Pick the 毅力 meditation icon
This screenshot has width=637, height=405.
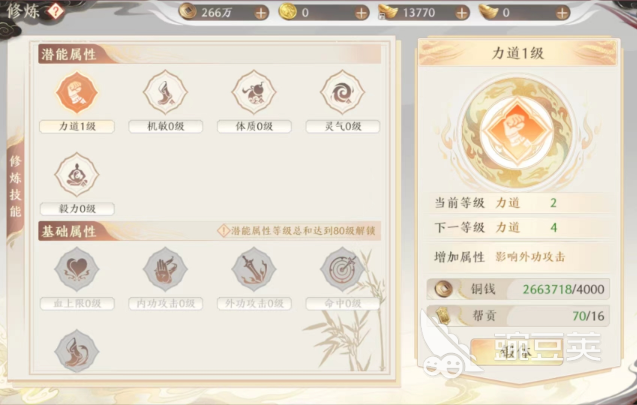click(76, 175)
